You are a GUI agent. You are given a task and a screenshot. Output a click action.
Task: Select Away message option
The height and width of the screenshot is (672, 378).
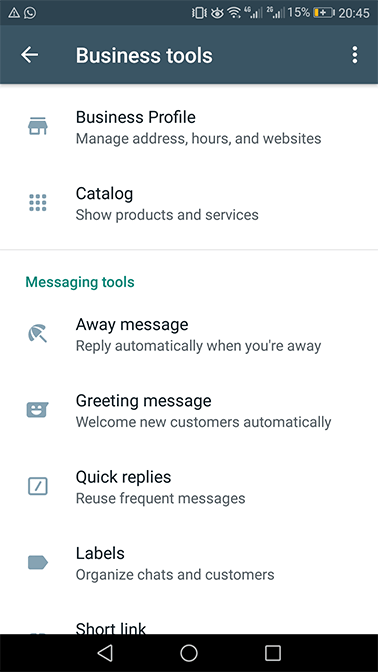[x=189, y=334]
